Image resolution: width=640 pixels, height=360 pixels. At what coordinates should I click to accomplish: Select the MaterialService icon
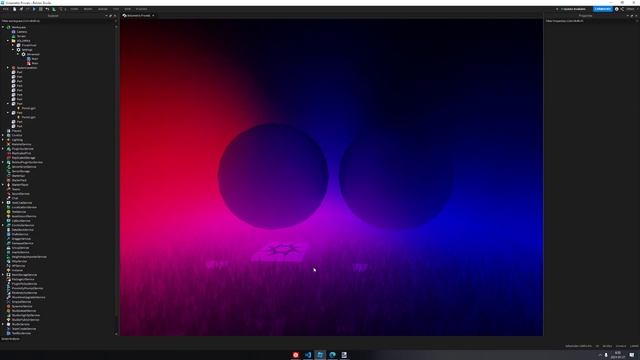tap(9, 144)
